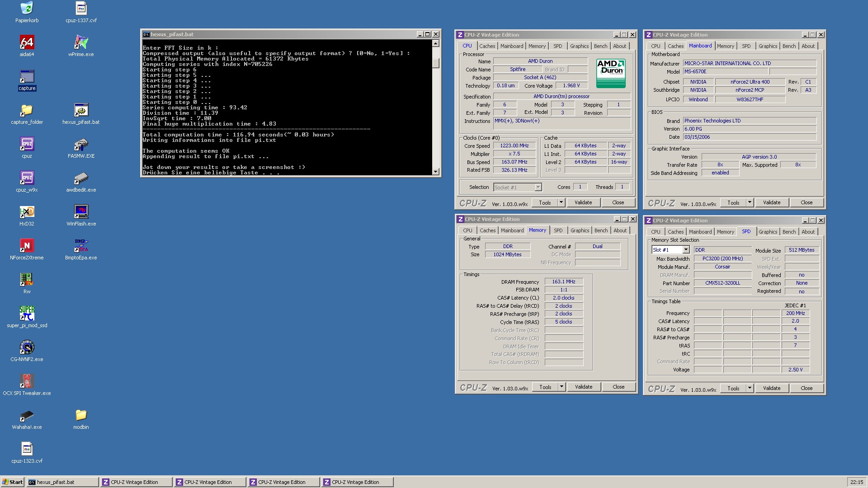Click the memory Size value 1024 MBytes
Viewport: 868px width, 488px height.
[x=507, y=255]
